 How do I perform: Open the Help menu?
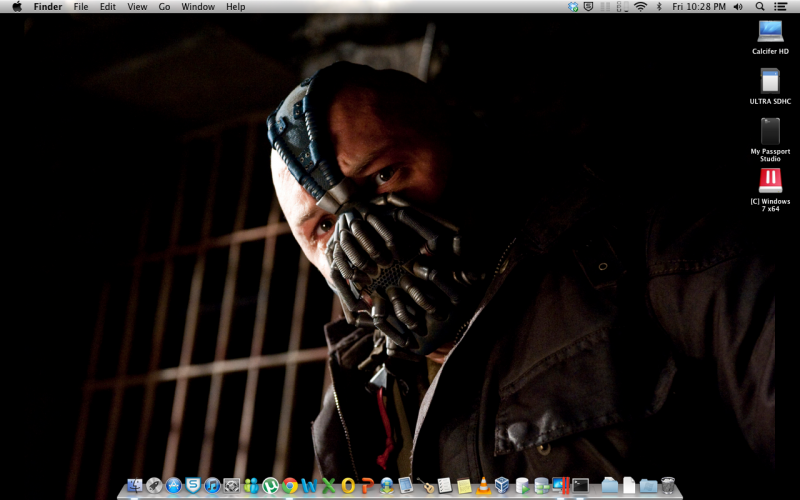(x=236, y=7)
